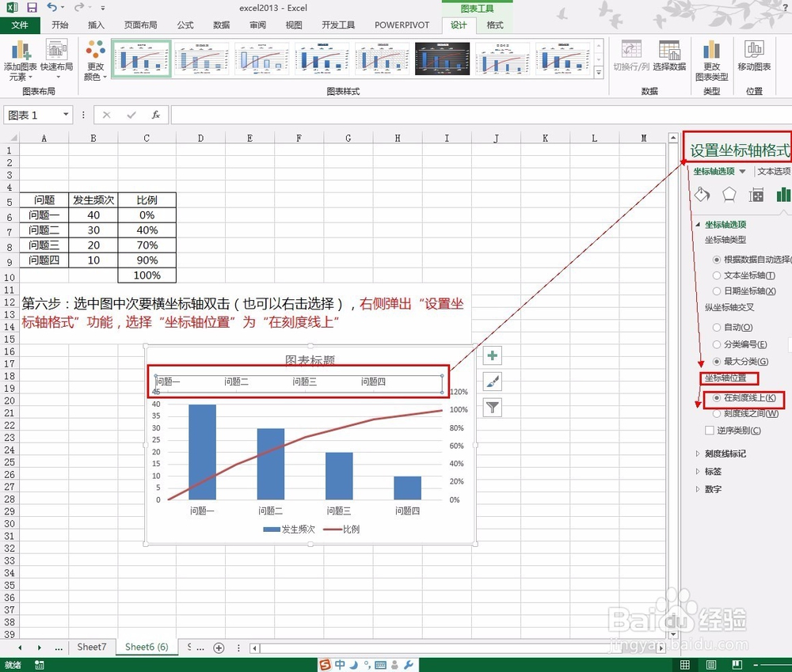
Task: Click the chart elements plus button
Action: click(493, 355)
